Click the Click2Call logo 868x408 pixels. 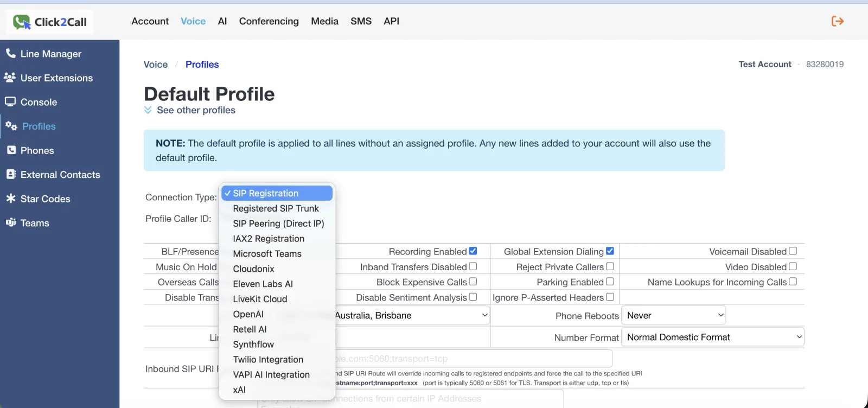(x=50, y=22)
